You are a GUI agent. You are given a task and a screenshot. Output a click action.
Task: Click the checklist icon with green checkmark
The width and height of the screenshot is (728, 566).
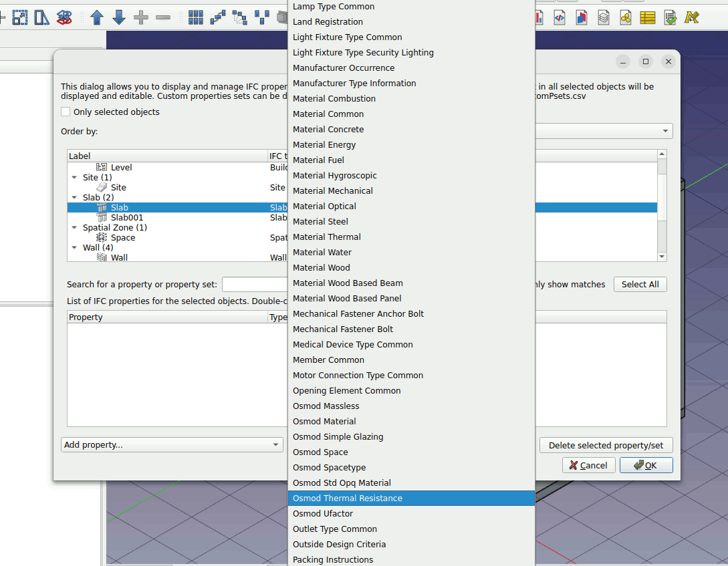point(670,17)
